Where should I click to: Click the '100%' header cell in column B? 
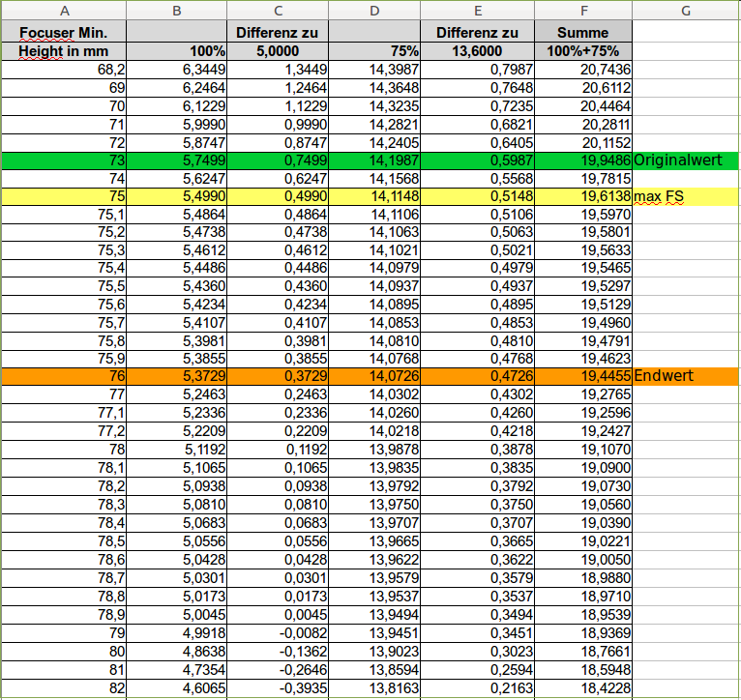tap(177, 51)
